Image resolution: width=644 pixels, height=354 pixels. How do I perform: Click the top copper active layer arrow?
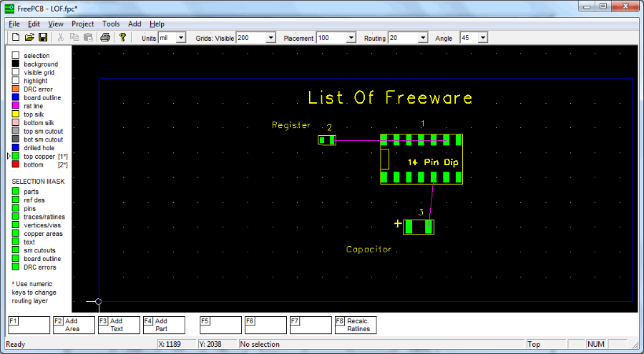pos(9,156)
